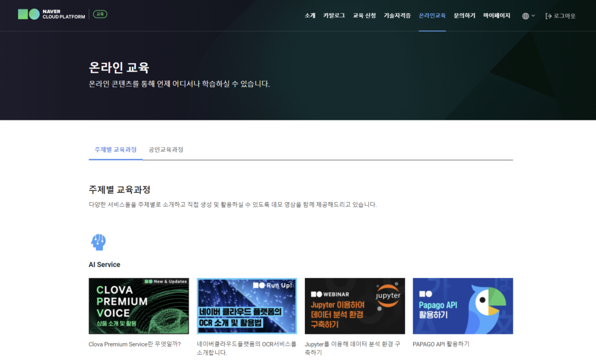Click the 로그아웃 logout link

coord(560,16)
